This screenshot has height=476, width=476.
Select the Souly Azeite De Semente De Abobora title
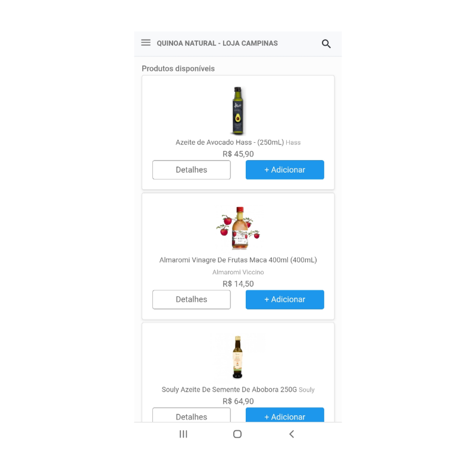coord(229,390)
